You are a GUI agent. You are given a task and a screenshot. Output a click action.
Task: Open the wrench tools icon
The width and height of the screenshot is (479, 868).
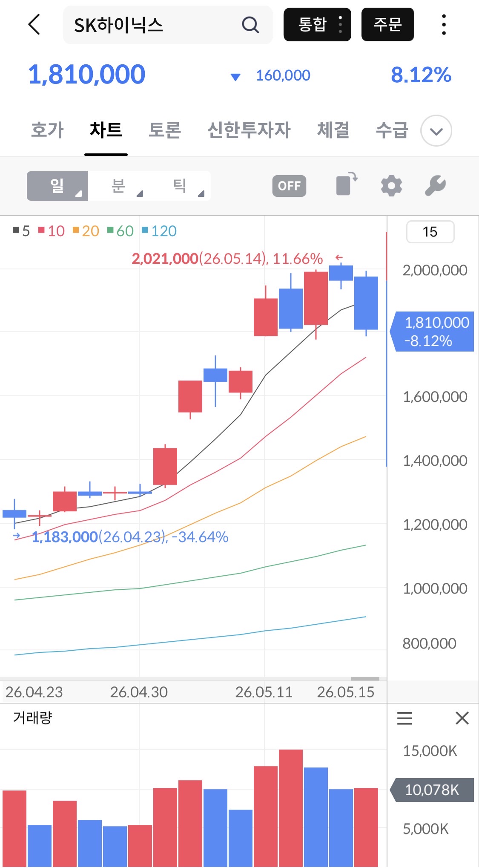436,186
